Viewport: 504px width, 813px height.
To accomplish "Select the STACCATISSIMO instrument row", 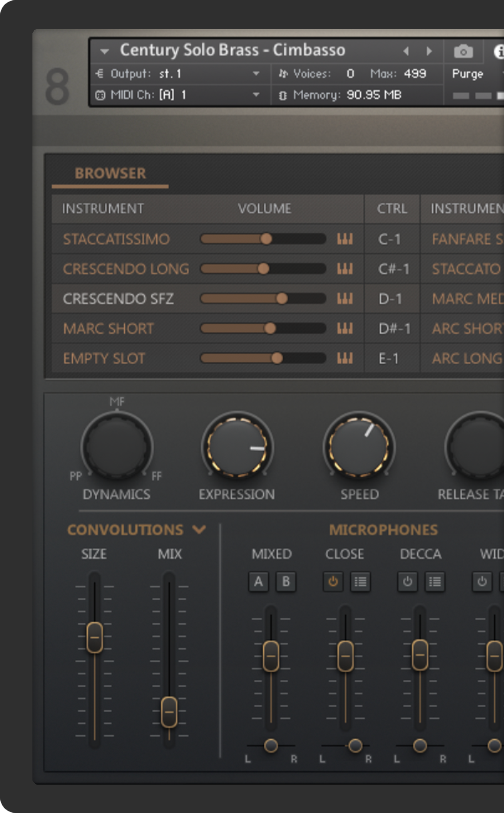I will tap(116, 239).
